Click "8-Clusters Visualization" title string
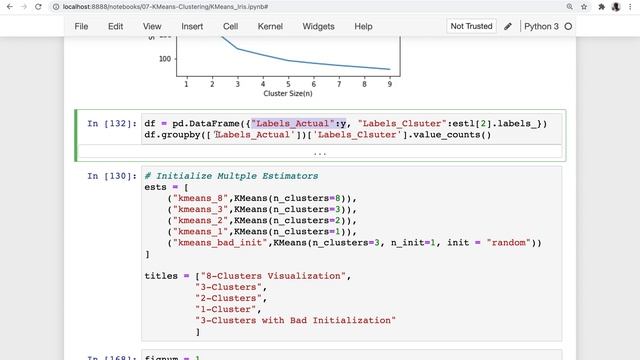This screenshot has width=640, height=360. 273,276
